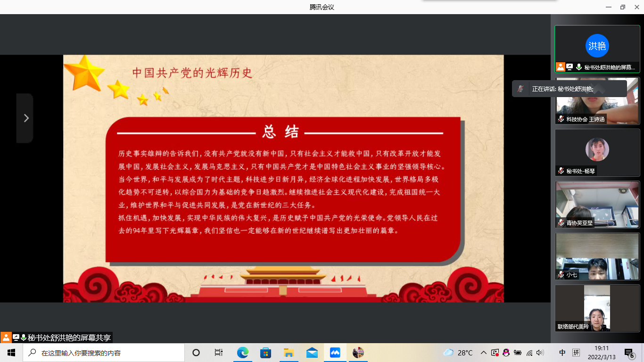Click the green microphone icon on 洪艳's tile
This screenshot has height=362, width=644.
click(x=578, y=67)
